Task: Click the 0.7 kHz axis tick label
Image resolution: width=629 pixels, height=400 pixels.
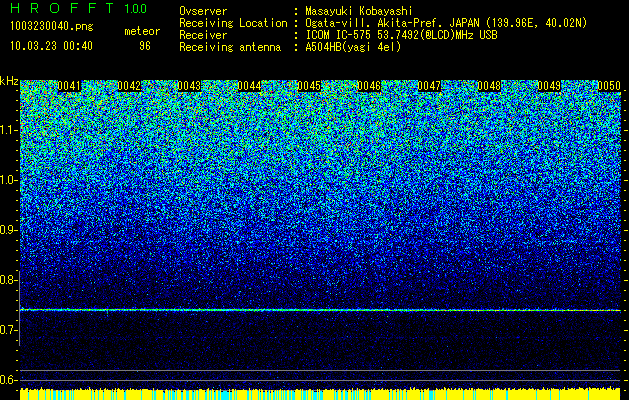Action: (8, 330)
